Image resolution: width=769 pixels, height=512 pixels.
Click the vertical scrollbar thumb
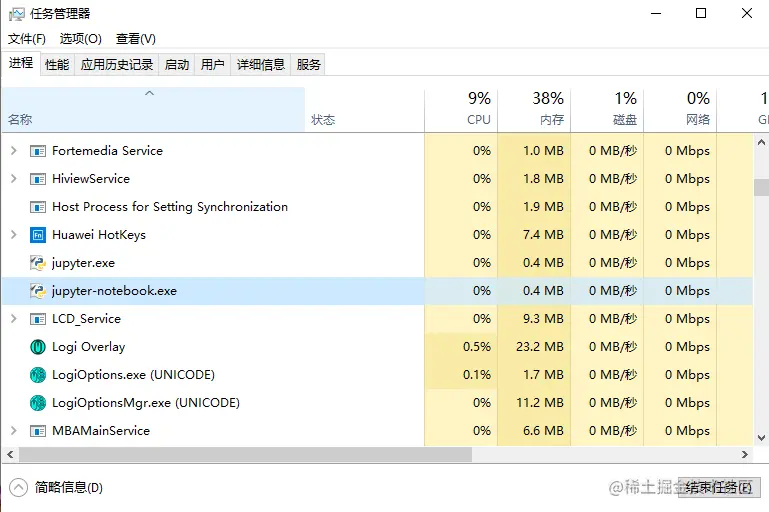pos(761,187)
